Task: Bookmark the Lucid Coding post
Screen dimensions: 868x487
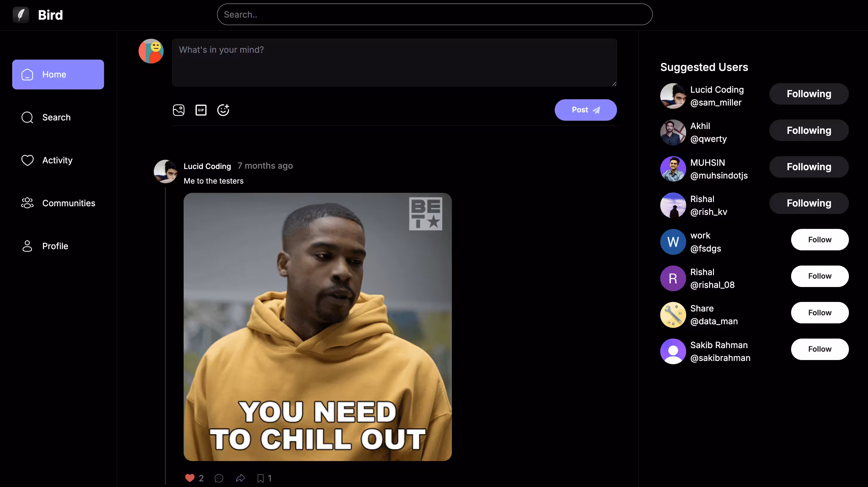Action: (261, 478)
